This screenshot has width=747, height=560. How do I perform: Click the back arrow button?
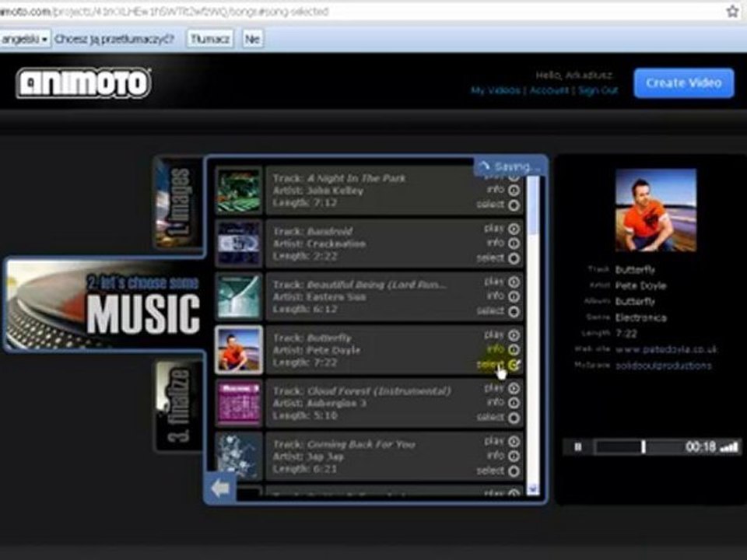point(220,488)
